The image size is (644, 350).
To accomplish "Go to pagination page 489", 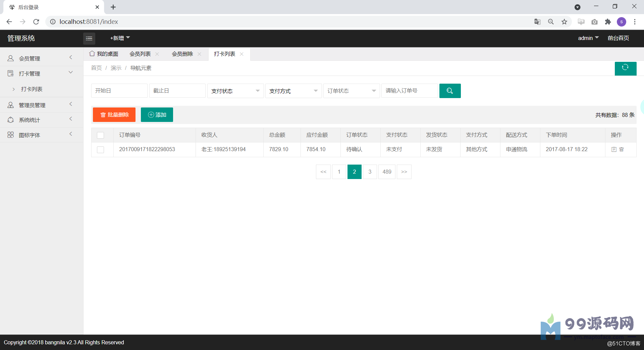I will click(387, 172).
